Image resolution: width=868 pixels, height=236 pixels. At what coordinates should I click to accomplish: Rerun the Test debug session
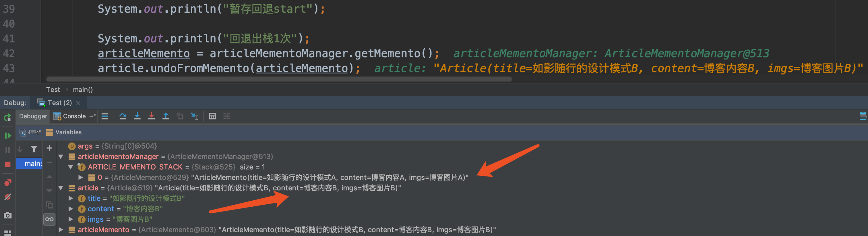[7, 118]
